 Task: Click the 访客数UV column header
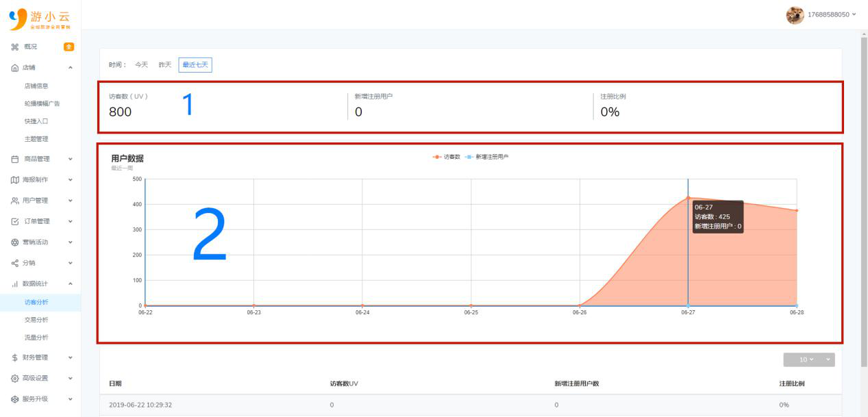point(344,383)
